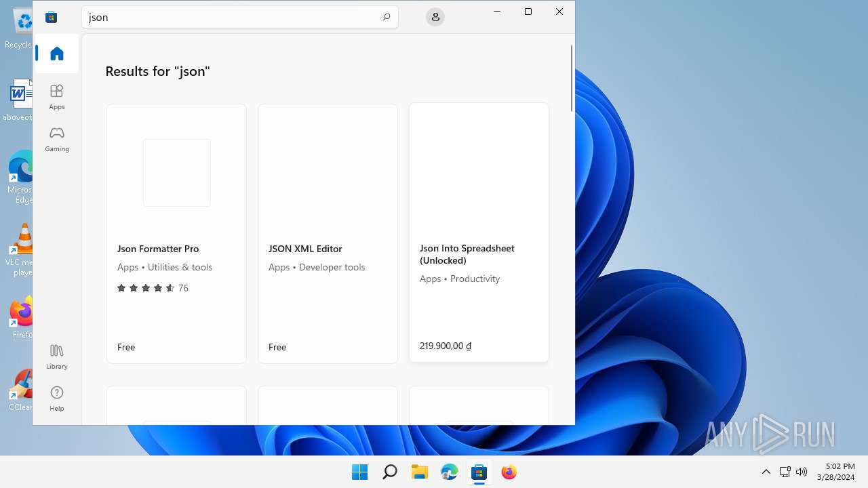868x488 pixels.
Task: Open File Explorer from the taskbar
Action: pos(419,472)
